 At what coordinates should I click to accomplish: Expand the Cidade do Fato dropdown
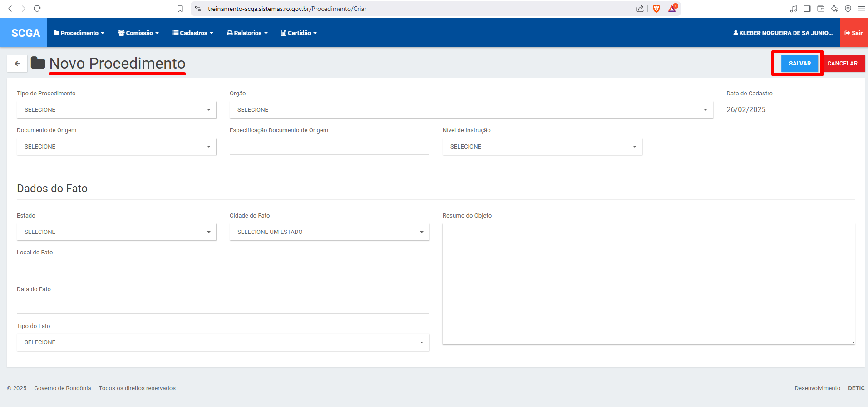330,232
